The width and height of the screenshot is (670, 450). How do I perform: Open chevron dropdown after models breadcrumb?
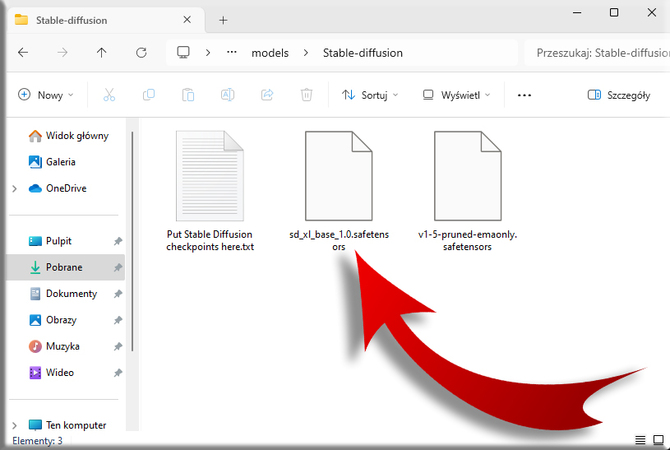(x=306, y=53)
